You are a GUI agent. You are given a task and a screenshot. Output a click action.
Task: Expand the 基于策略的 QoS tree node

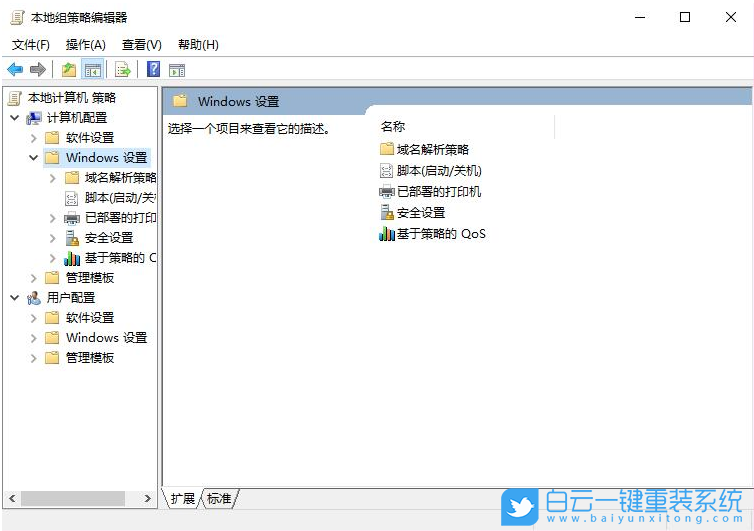[x=52, y=258]
